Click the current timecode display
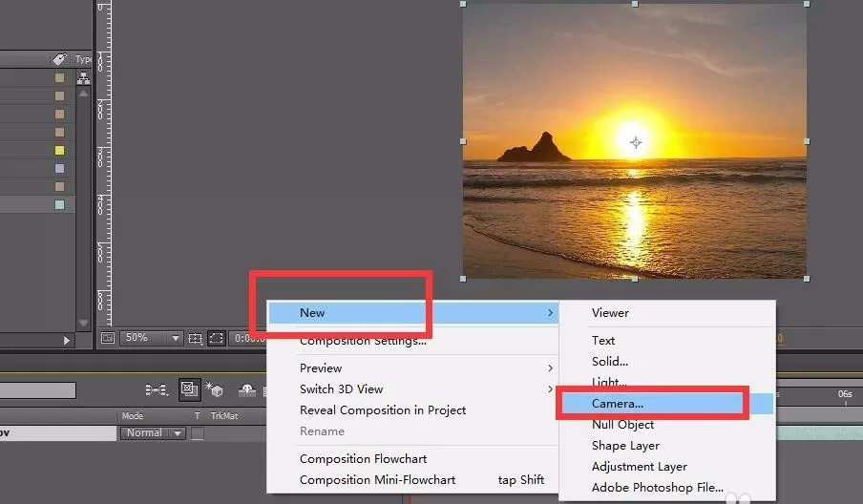 tap(248, 338)
